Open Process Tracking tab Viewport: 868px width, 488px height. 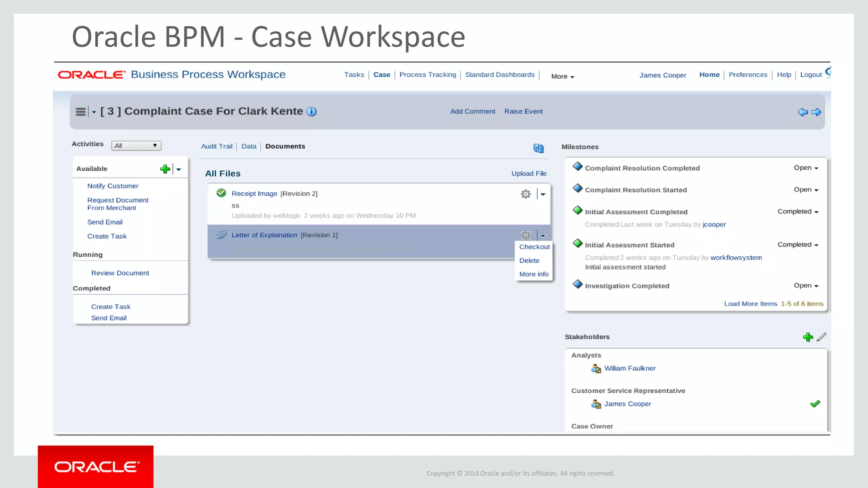click(x=428, y=75)
